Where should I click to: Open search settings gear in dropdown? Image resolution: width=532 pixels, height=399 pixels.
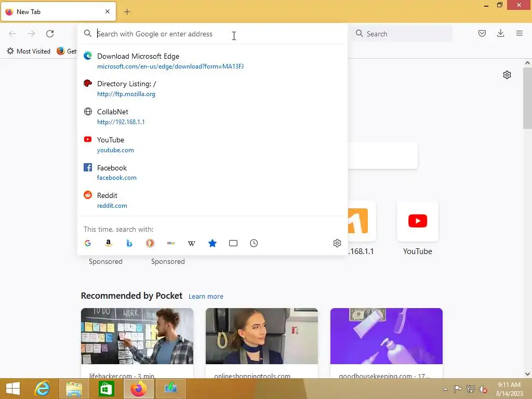click(337, 243)
